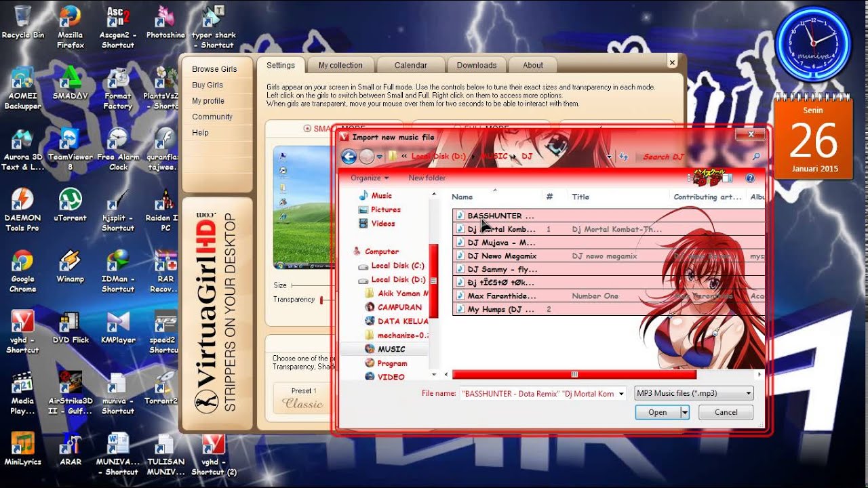Screen dimensions: 868x488
Task: Click the Title column header
Action: (x=580, y=197)
